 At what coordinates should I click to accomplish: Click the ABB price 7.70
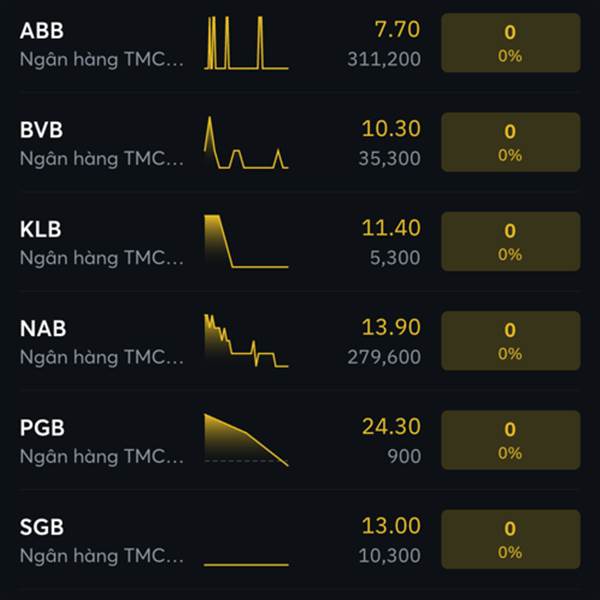(x=397, y=29)
